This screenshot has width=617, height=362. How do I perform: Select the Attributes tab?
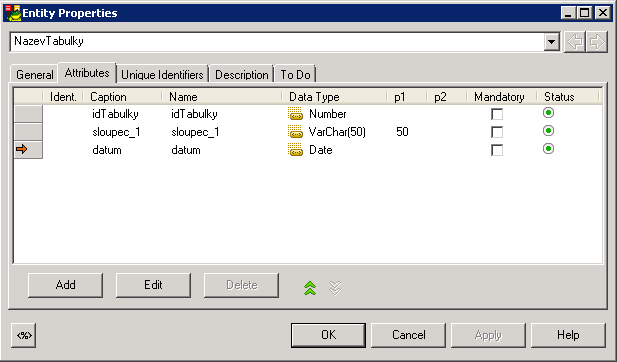[87, 73]
